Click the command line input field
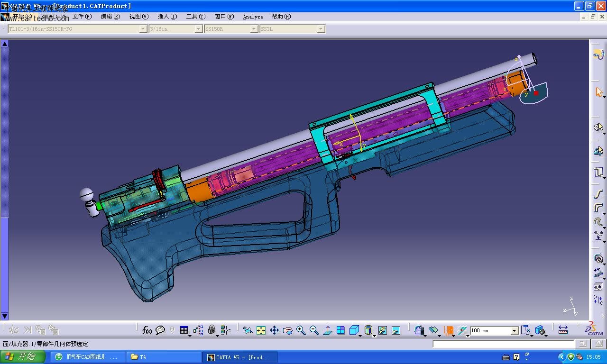607x364 pixels. click(x=504, y=344)
